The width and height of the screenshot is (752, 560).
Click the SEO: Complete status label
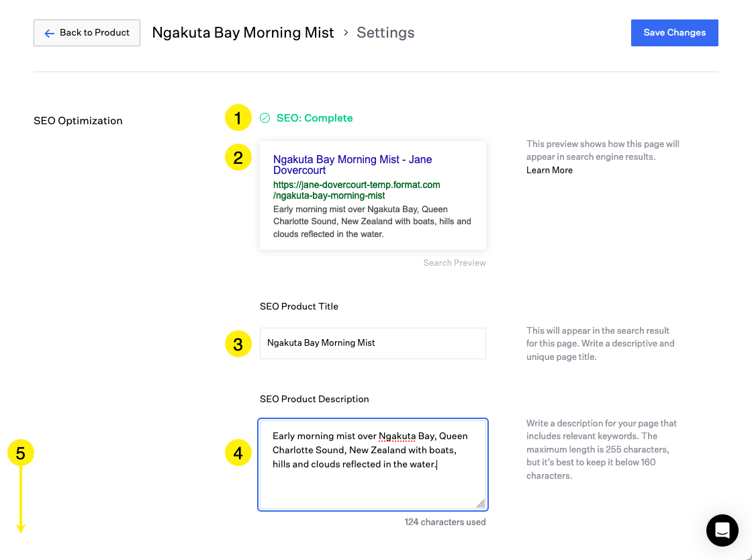click(314, 118)
